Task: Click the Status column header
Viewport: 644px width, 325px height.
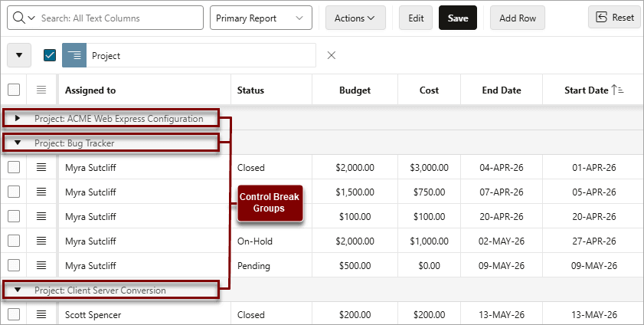Action: [x=250, y=90]
